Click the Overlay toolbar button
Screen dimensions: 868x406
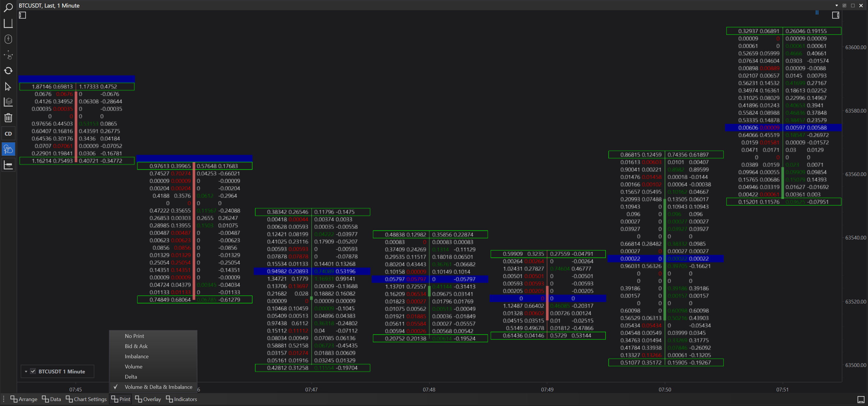tap(148, 399)
